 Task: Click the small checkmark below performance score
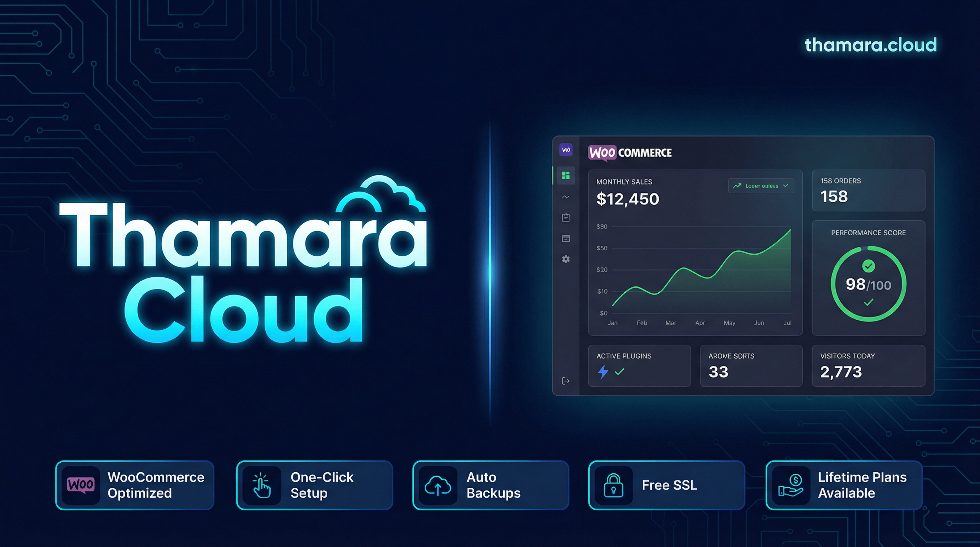(868, 302)
